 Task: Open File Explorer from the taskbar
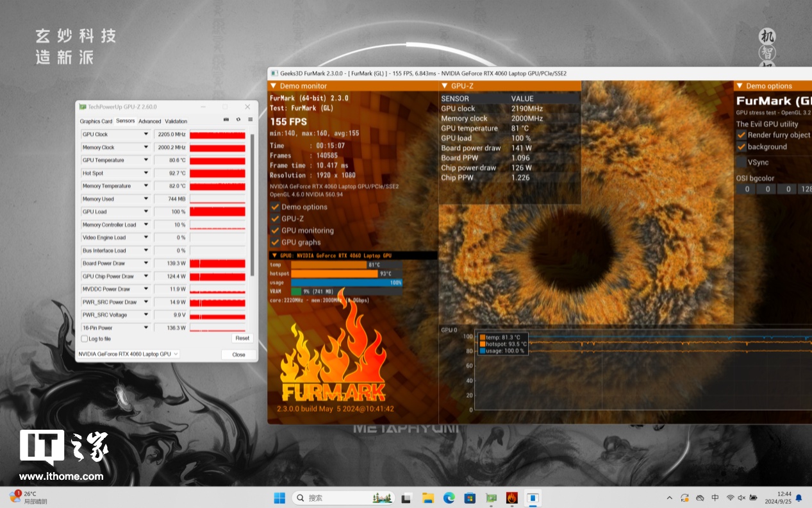click(x=427, y=498)
